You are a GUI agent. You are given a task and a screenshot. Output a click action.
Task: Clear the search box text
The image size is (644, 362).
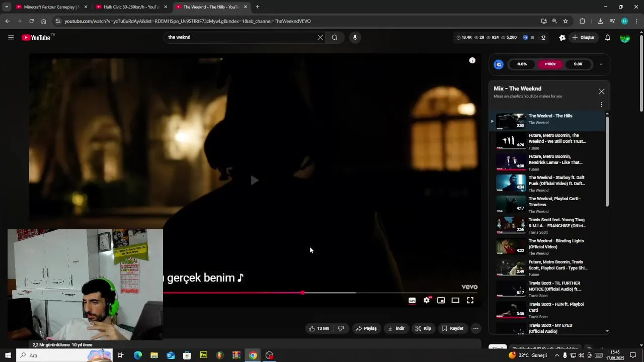[x=320, y=37]
